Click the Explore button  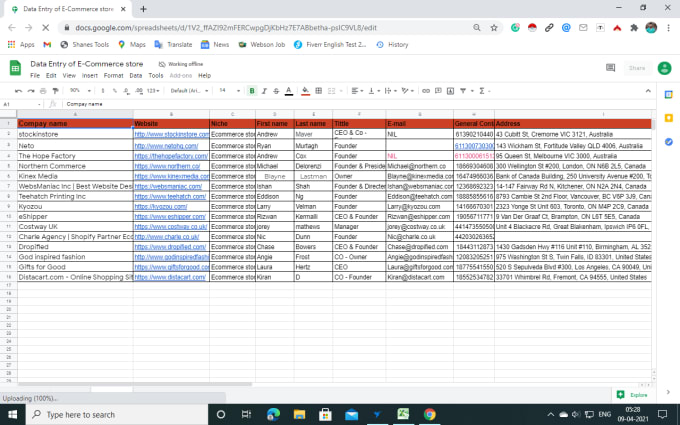click(x=633, y=395)
